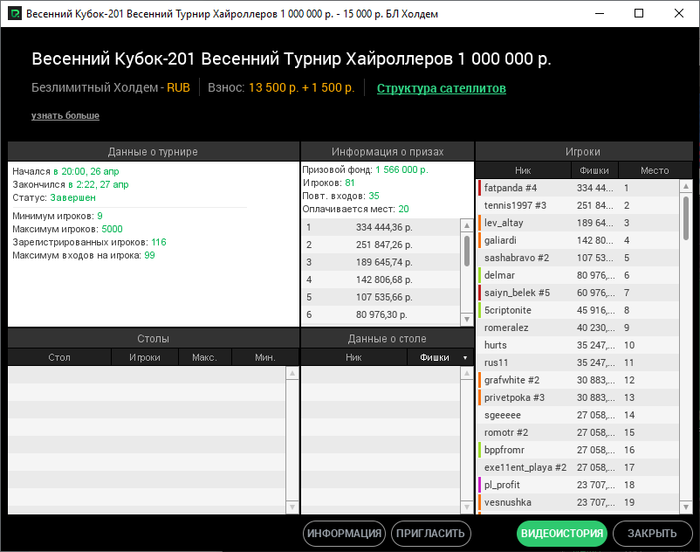Click the узнать больше link

pos(65,115)
